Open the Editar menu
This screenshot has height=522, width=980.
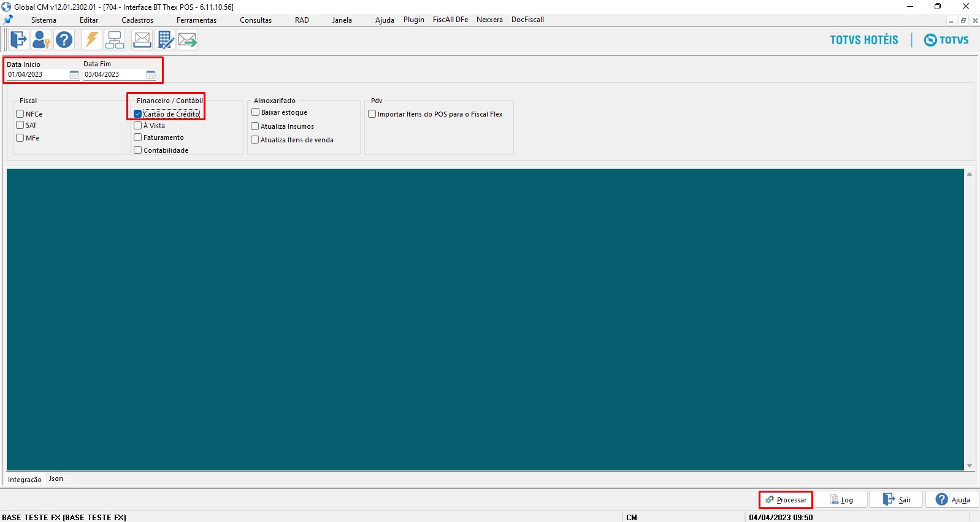coord(89,20)
